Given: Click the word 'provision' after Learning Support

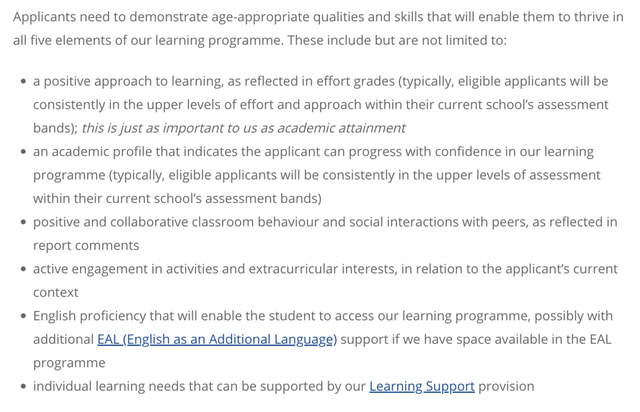Looking at the screenshot, I should tap(506, 386).
